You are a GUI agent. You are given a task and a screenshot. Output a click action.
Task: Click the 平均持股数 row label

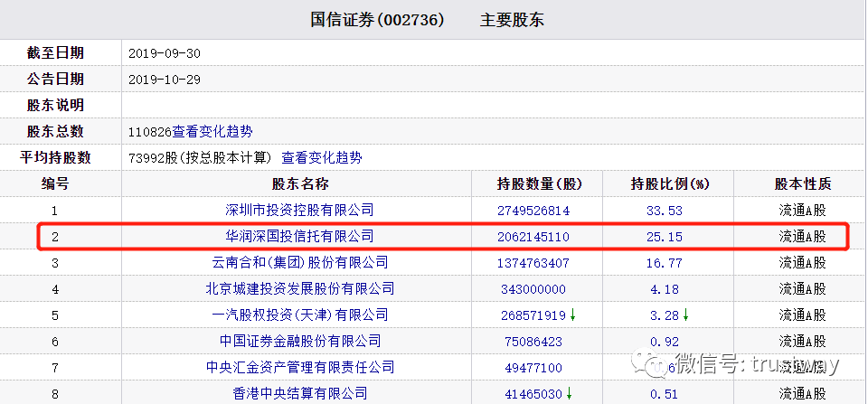click(x=55, y=158)
